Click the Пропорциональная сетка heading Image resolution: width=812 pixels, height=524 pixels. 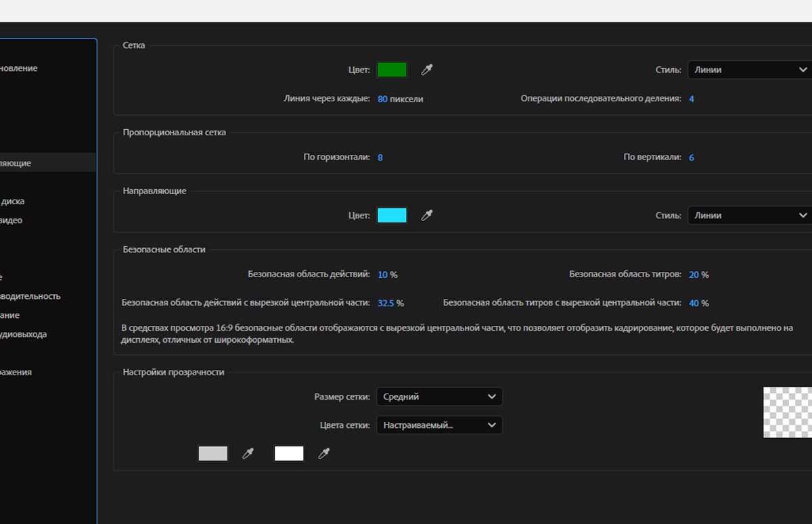(x=175, y=133)
